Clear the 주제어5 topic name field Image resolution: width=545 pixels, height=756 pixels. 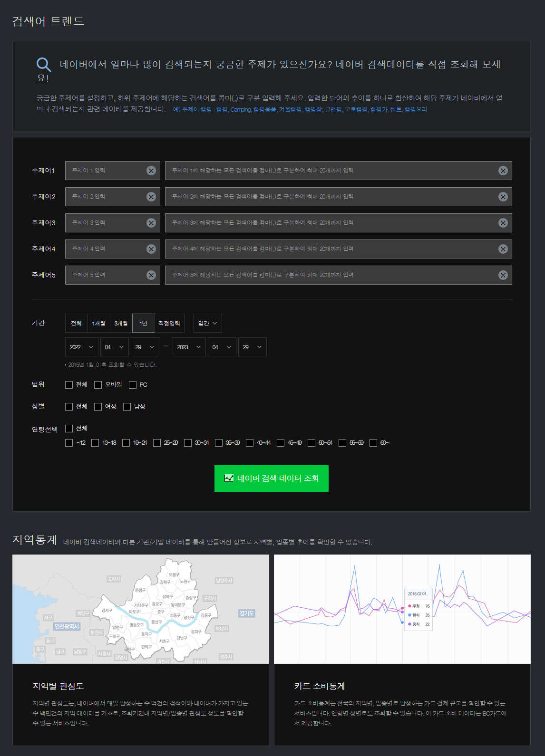(151, 275)
